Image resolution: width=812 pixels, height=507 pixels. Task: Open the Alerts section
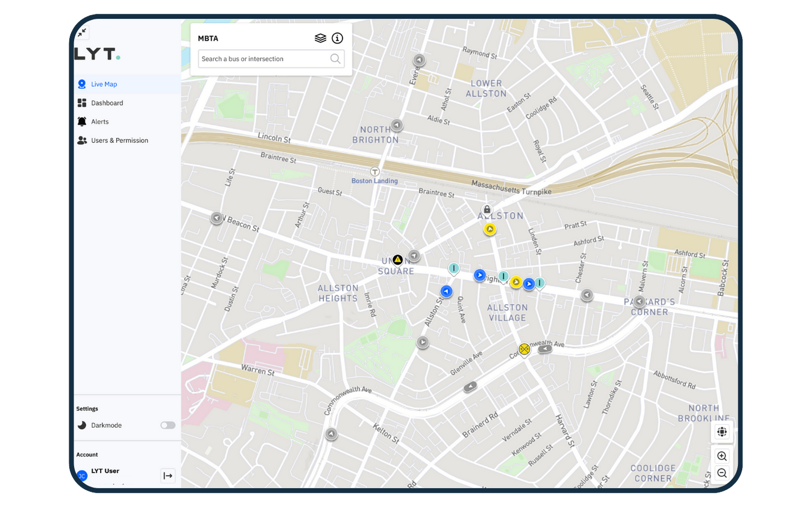pos(100,121)
